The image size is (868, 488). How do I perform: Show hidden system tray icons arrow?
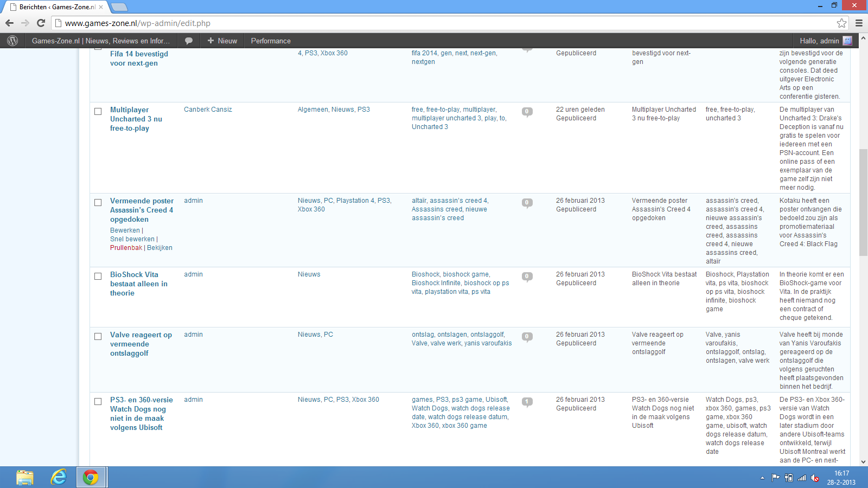pyautogui.click(x=762, y=478)
